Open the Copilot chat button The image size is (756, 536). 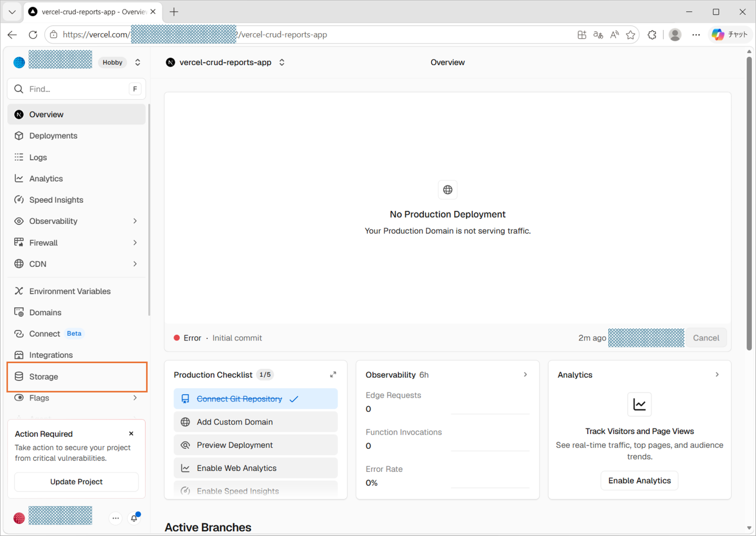point(730,35)
